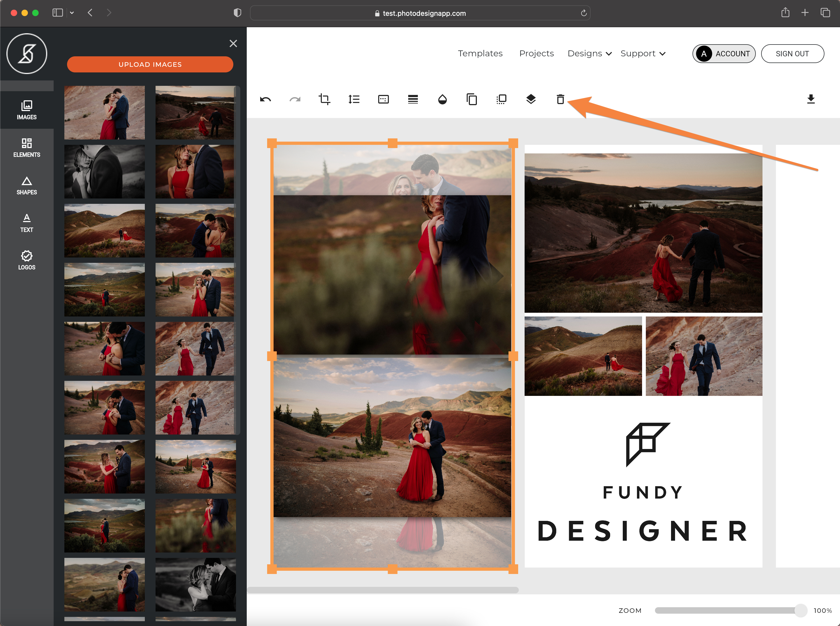Click canvas small hills landscape photo
The image size is (840, 626).
[583, 356]
